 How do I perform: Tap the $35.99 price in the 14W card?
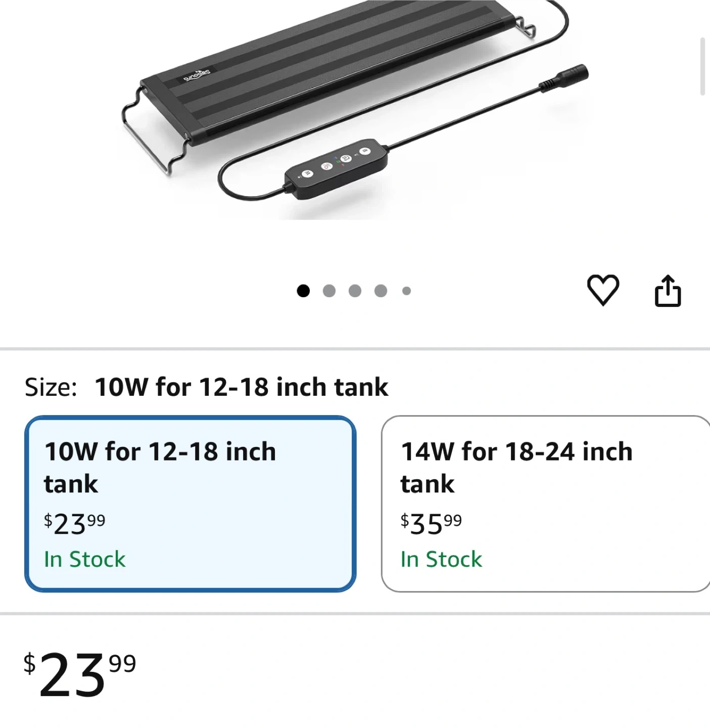coord(431,524)
